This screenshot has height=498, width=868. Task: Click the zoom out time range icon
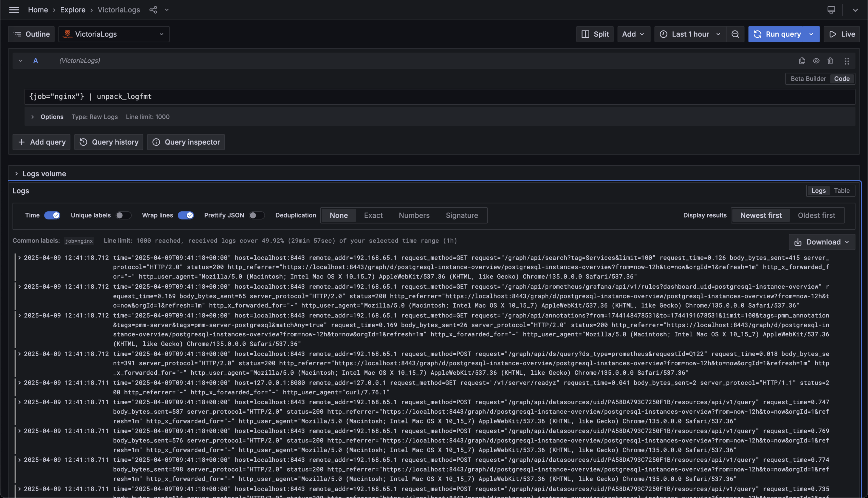pyautogui.click(x=735, y=34)
